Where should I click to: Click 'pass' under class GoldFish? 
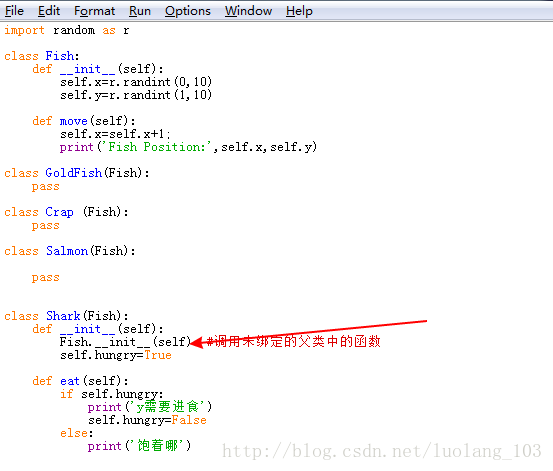[45, 187]
